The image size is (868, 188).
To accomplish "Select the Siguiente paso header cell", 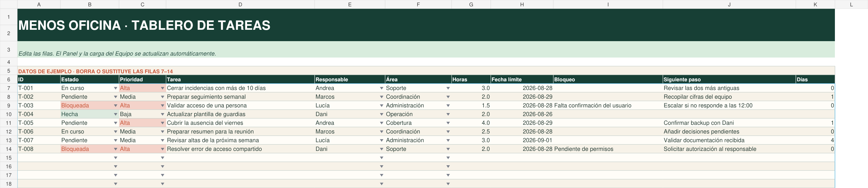I will [729, 80].
